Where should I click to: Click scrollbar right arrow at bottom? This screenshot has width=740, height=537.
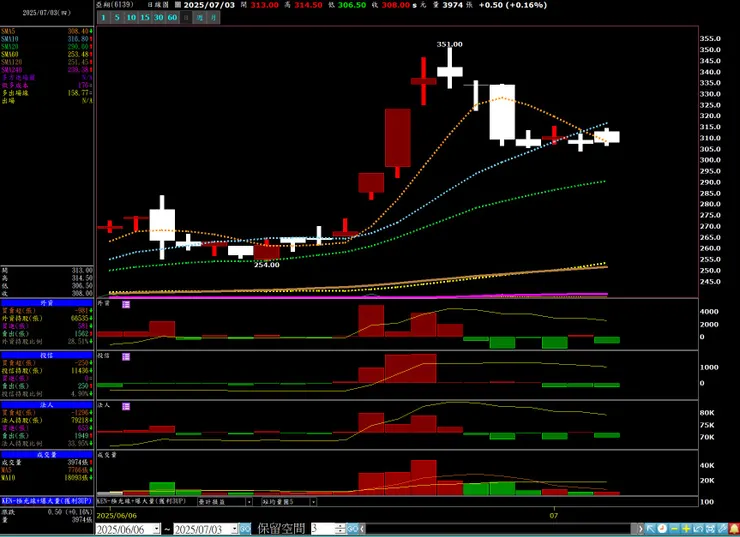pos(640,529)
